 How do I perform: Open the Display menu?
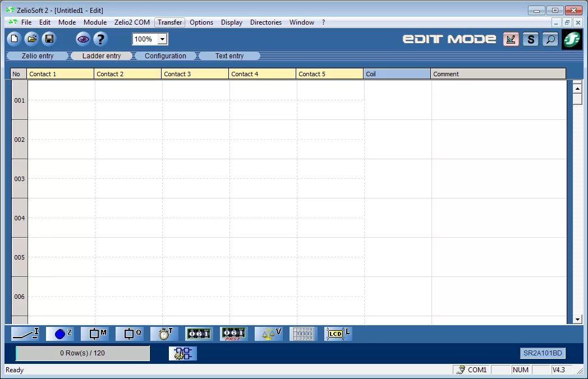tap(231, 22)
